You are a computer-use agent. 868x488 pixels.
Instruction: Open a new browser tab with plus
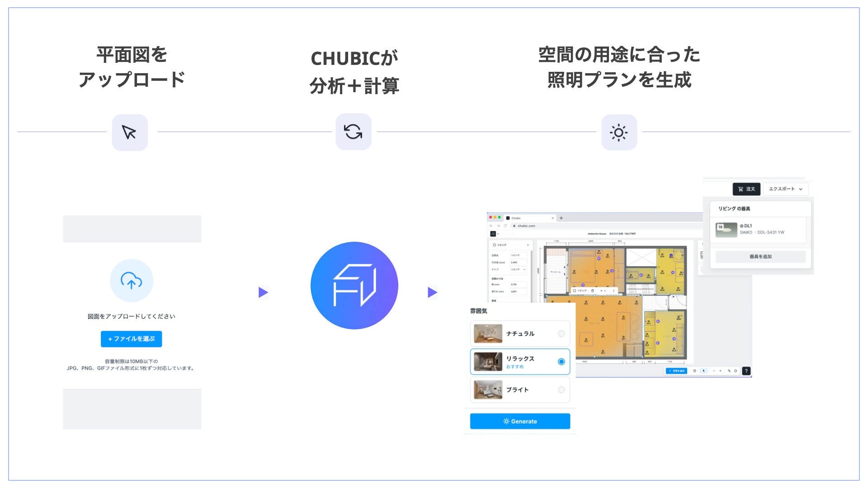pos(561,218)
